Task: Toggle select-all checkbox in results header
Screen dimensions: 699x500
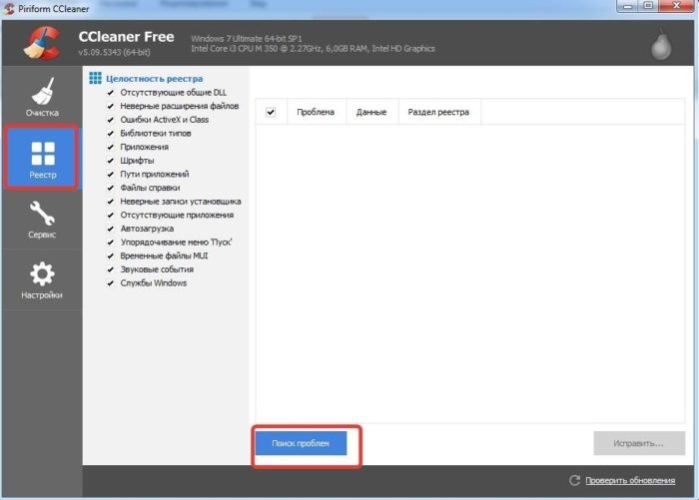Action: tap(271, 112)
